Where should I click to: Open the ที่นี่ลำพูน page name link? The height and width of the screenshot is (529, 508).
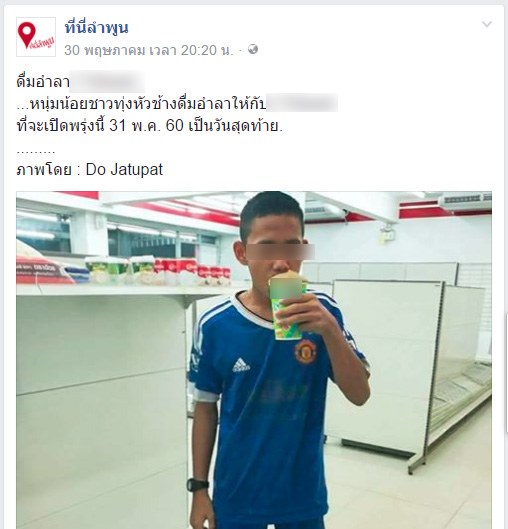point(96,28)
